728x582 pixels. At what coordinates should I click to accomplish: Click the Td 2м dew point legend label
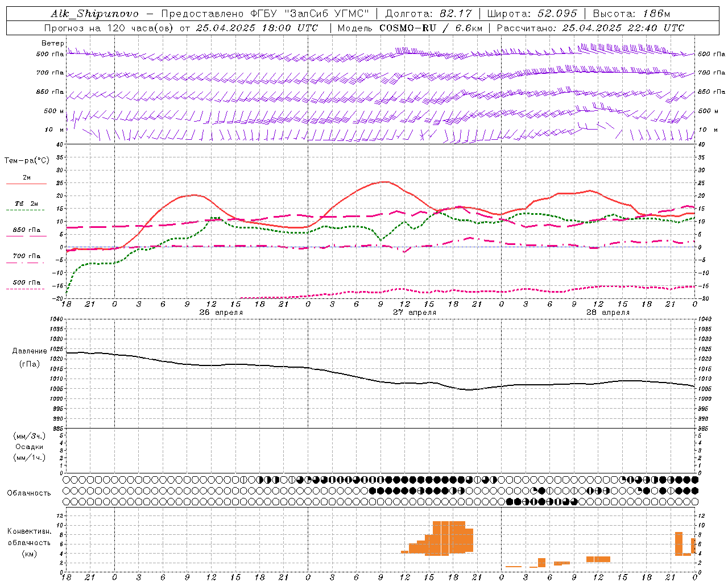coord(26,203)
